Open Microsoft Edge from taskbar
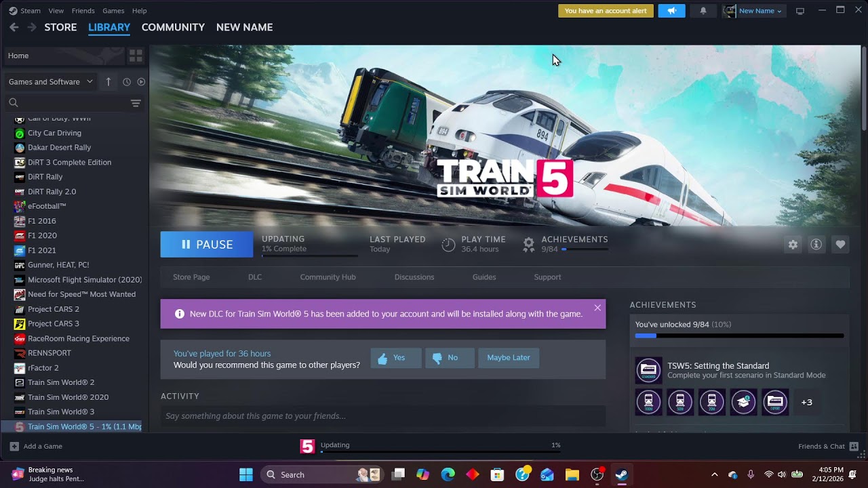This screenshot has width=868, height=488. pos(448,474)
